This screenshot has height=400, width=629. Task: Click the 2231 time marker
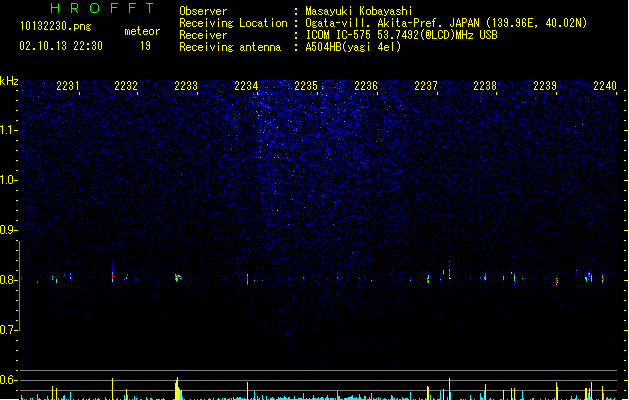[67, 86]
